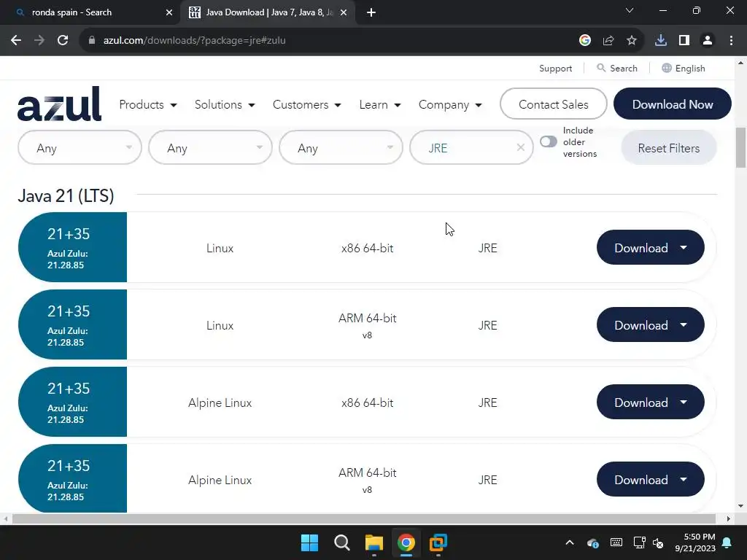Expand the Products menu
The height and width of the screenshot is (560, 747).
(x=148, y=104)
